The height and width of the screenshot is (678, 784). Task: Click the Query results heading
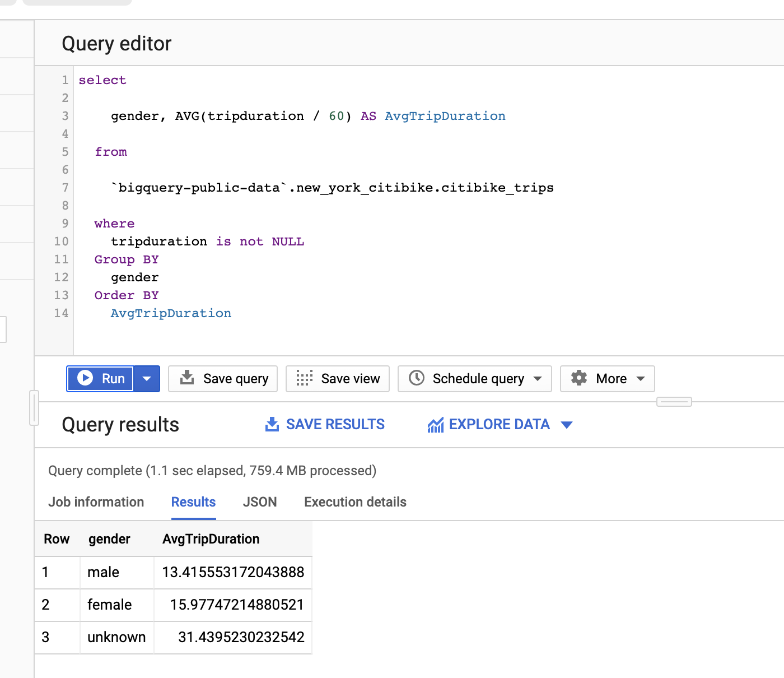[x=120, y=425]
